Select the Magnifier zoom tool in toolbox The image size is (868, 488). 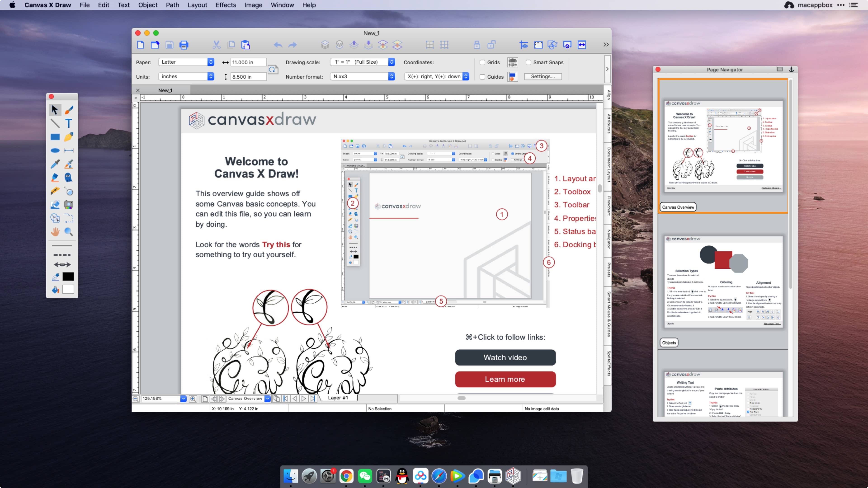[69, 232]
